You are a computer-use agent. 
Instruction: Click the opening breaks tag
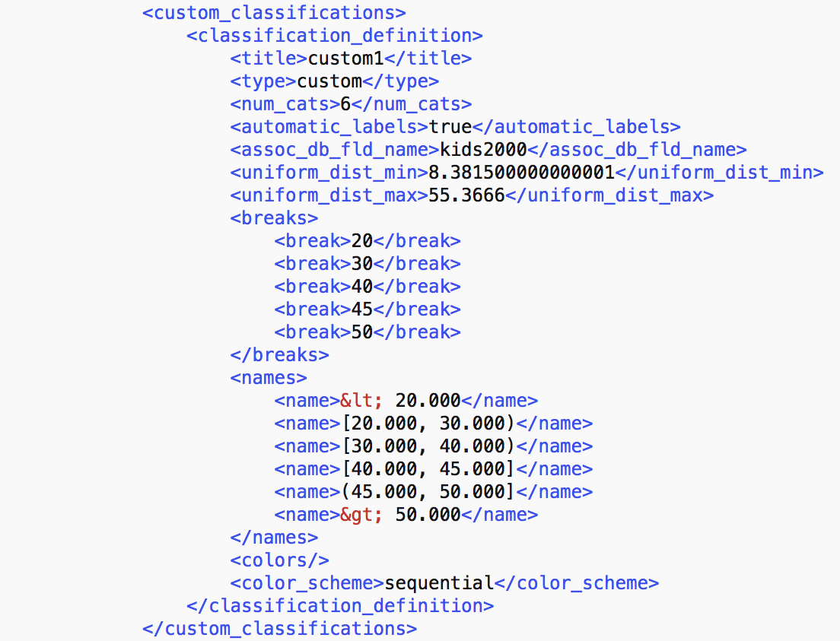pyautogui.click(x=274, y=218)
